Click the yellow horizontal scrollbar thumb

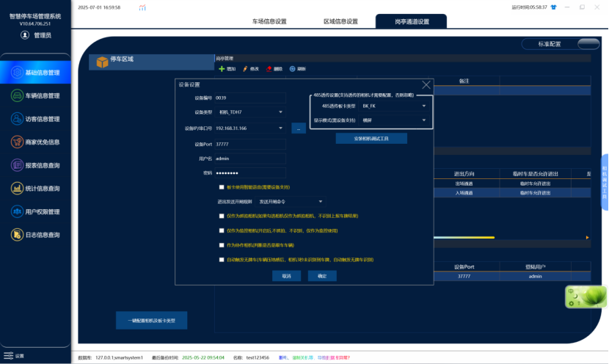click(464, 237)
